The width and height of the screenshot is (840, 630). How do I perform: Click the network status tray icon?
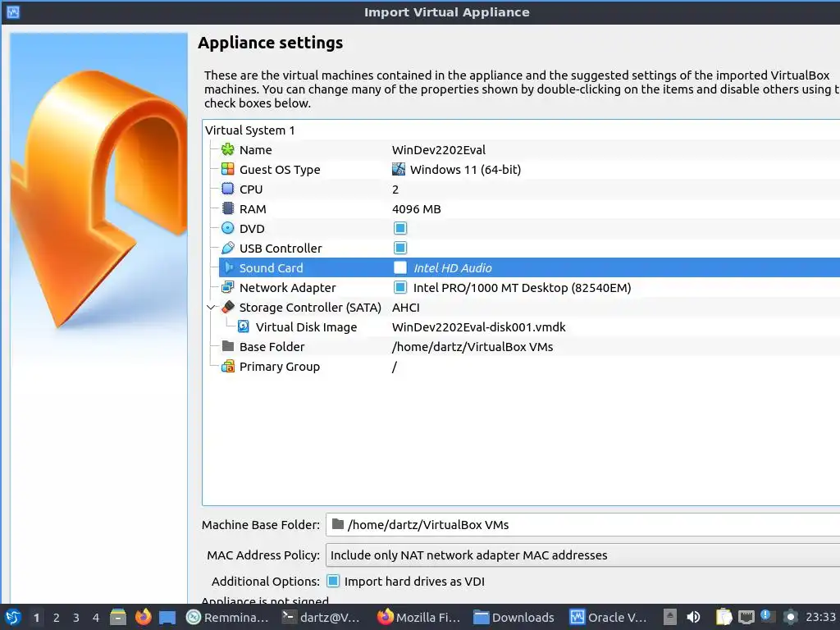[x=746, y=617]
